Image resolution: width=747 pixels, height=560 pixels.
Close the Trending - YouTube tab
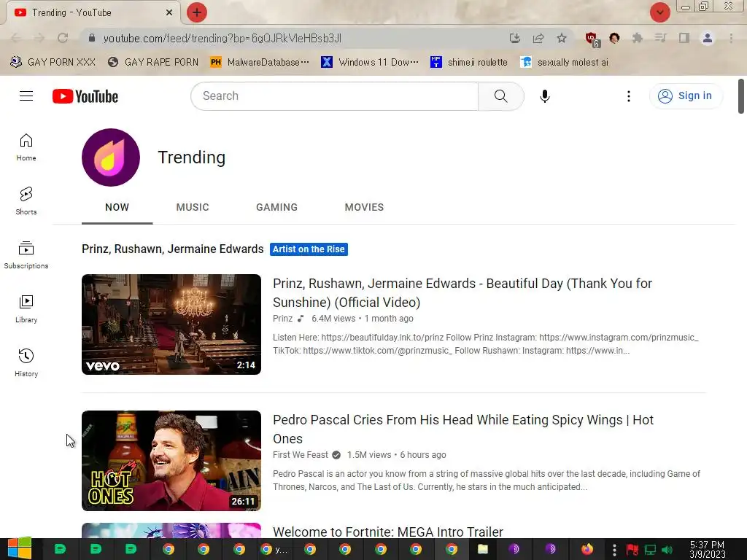[x=169, y=12]
